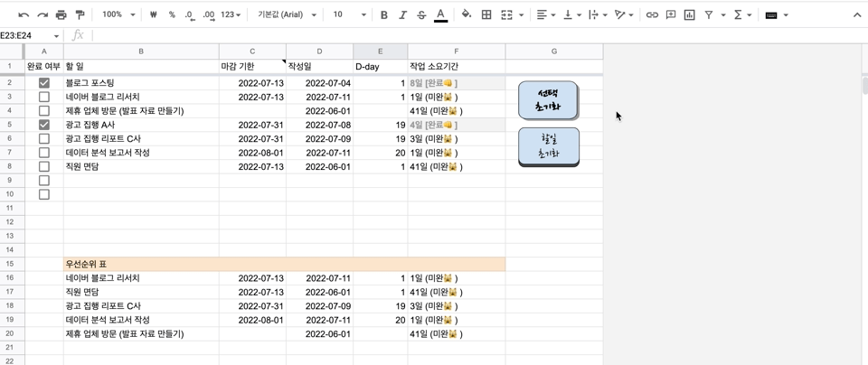Open the functions sigma menu
The height and width of the screenshot is (365, 868).
(741, 15)
